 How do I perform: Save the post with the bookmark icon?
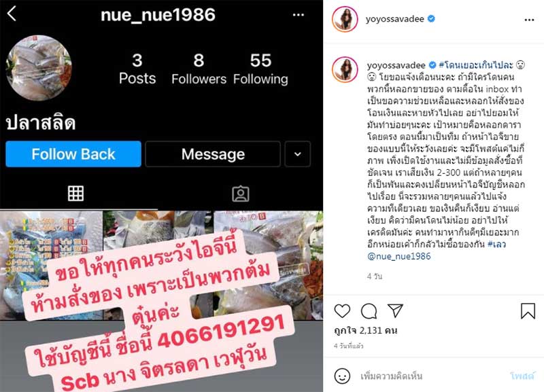528,310
